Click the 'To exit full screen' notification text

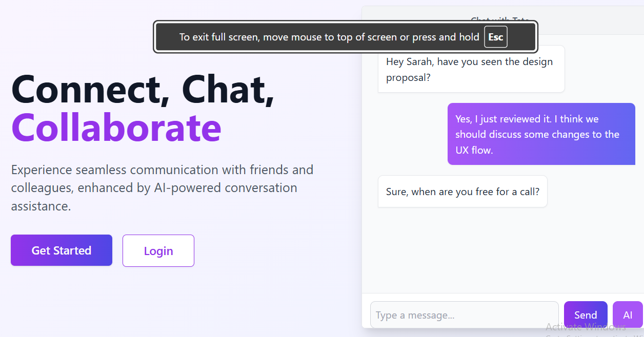(329, 37)
